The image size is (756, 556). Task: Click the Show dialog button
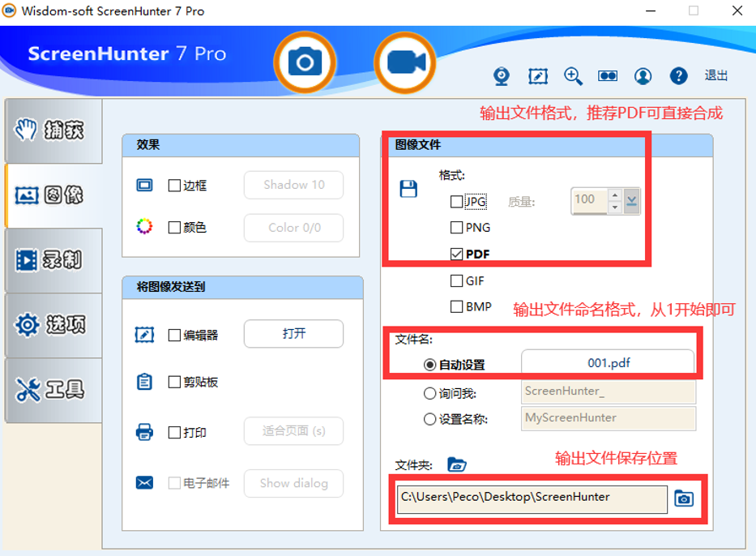[293, 483]
